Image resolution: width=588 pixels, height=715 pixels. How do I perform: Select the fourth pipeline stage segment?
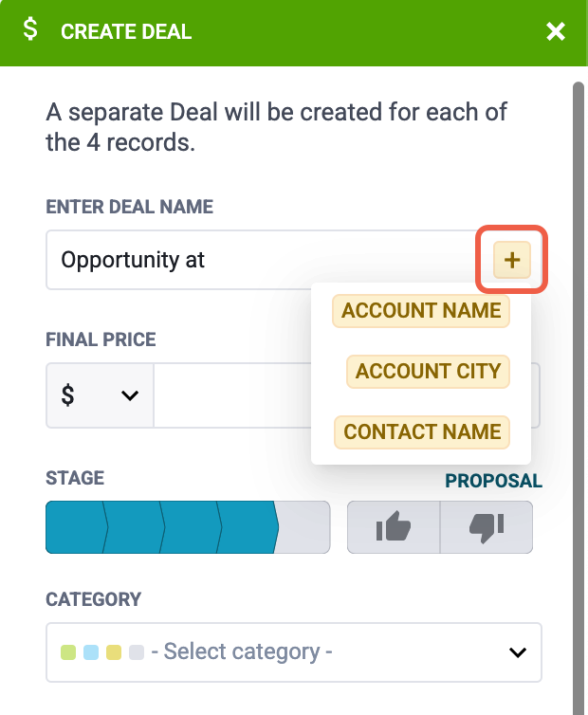click(x=248, y=527)
